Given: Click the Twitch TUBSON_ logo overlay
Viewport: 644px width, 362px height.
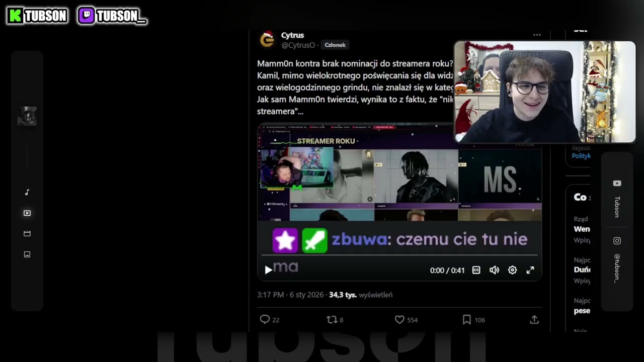Looking at the screenshot, I should pyautogui.click(x=112, y=16).
